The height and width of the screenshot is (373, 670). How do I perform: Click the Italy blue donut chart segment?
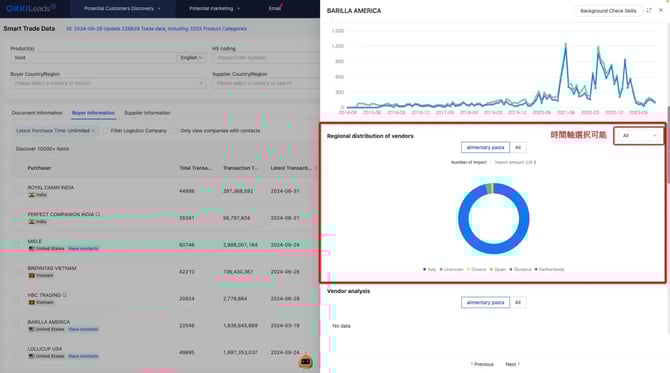tap(494, 248)
